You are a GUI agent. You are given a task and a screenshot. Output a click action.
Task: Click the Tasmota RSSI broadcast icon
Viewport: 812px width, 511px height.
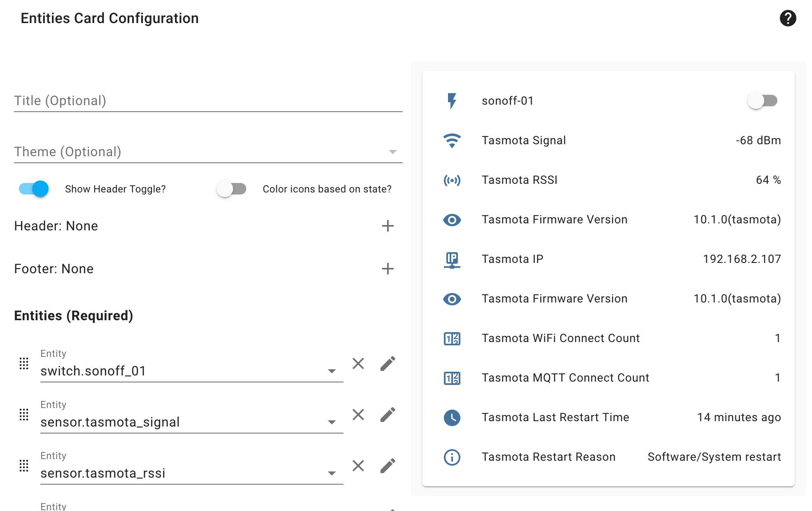point(452,180)
